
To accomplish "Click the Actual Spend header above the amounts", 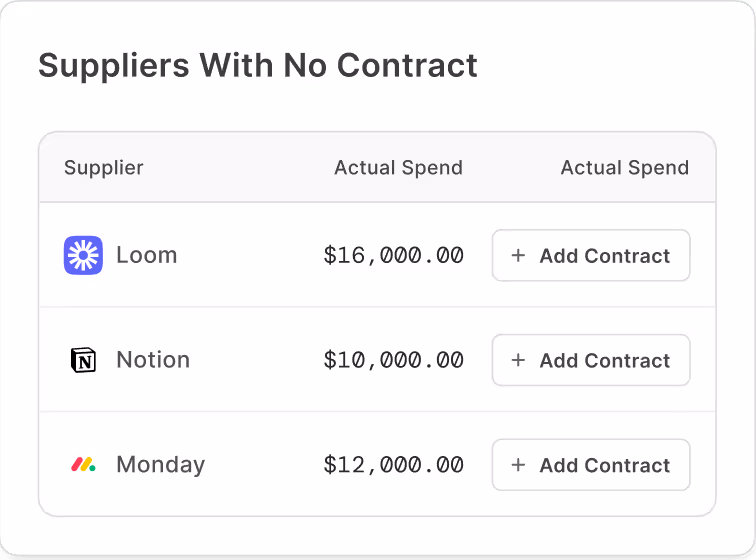I will click(399, 168).
